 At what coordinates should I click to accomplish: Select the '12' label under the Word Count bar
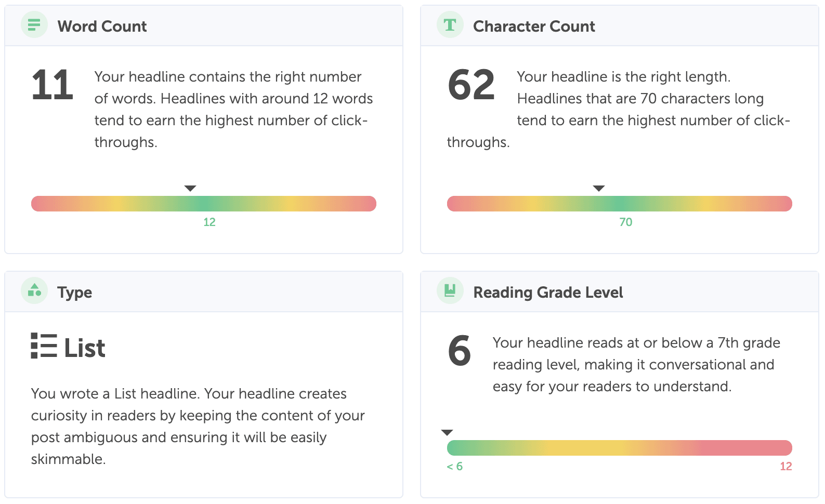209,222
